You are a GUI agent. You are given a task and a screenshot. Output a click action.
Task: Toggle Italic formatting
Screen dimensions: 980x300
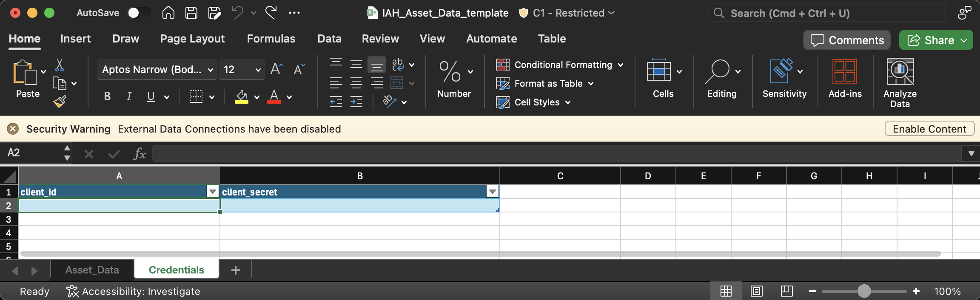[x=129, y=97]
